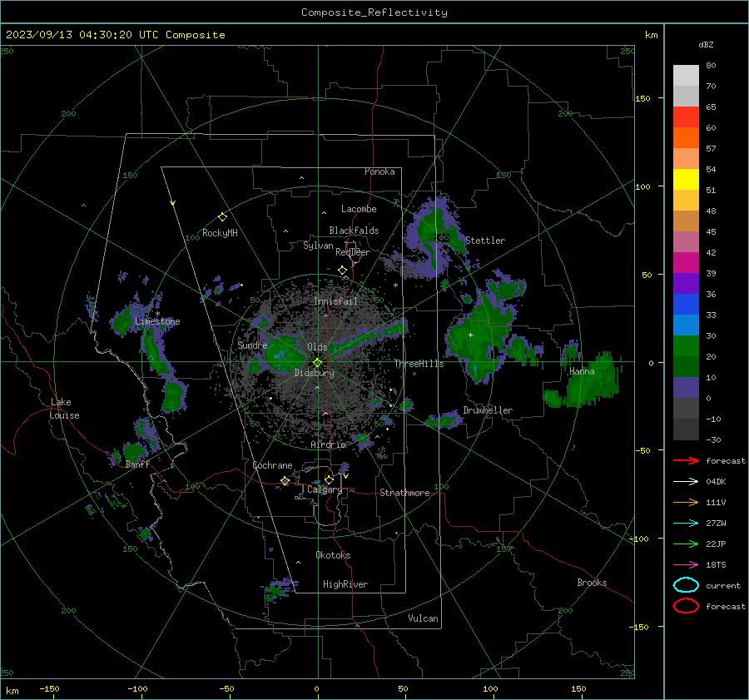Click the Limestone label
The width and height of the screenshot is (749, 700).
pos(157,321)
